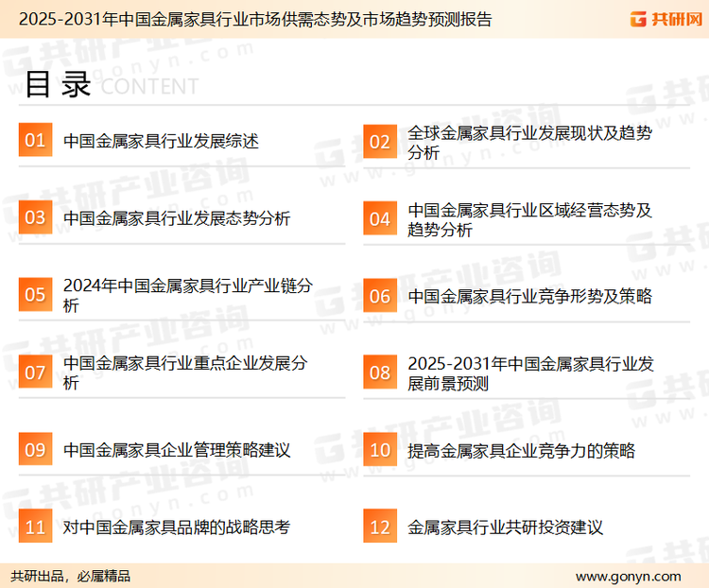The width and height of the screenshot is (709, 588).
Task: Click the 共研网 logo at top right
Action: pos(666,19)
